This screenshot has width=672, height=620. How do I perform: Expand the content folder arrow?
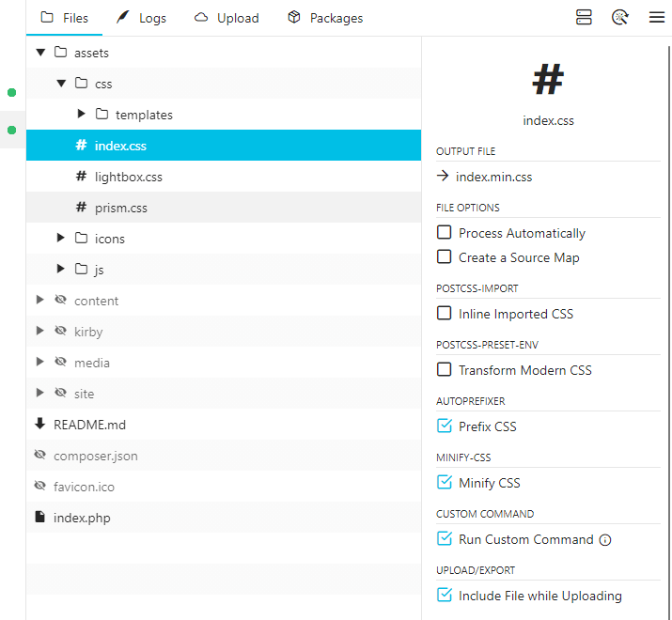point(39,300)
